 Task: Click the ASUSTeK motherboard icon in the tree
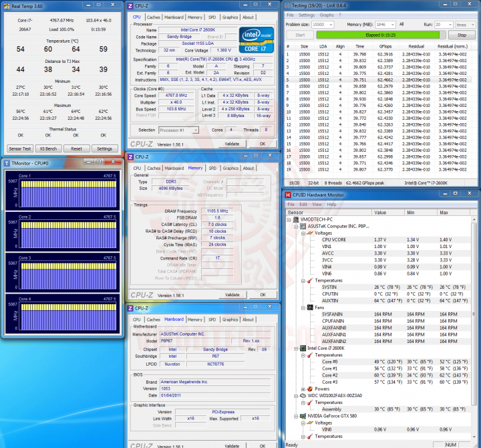pyautogui.click(x=303, y=226)
